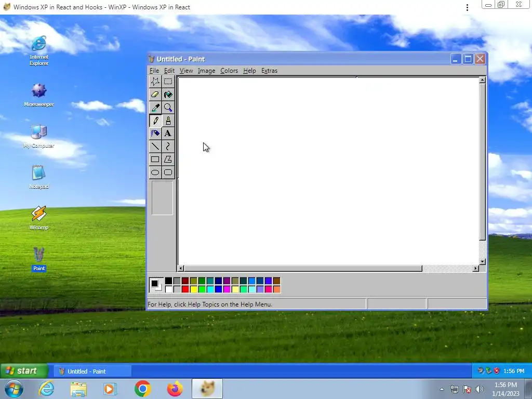Select the straight Line tool
Image resolution: width=532 pixels, height=399 pixels.
[155, 146]
